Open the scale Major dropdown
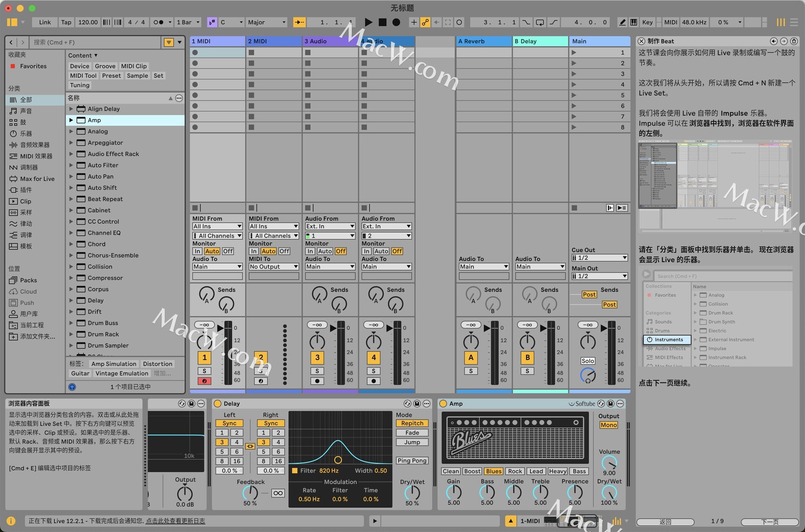This screenshot has width=805, height=532. click(267, 22)
